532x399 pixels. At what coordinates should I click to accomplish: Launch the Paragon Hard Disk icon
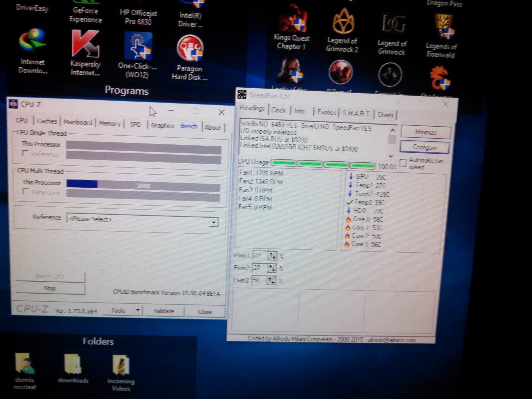(x=190, y=49)
